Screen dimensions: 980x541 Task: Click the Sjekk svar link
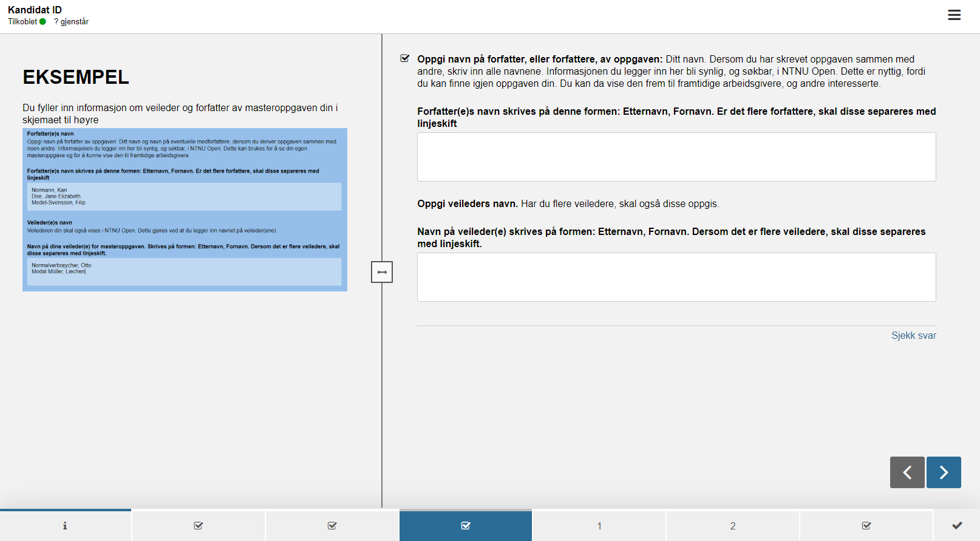tap(913, 336)
